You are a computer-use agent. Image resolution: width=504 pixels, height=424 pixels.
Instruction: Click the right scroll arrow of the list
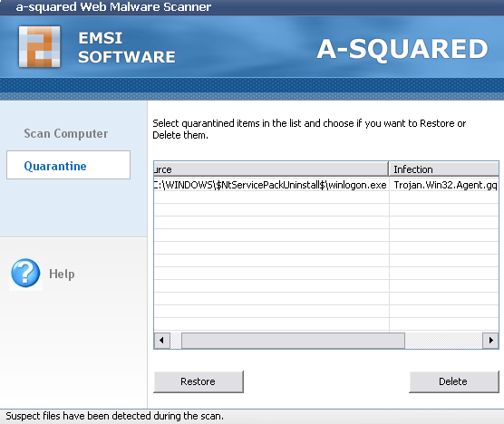[x=490, y=340]
